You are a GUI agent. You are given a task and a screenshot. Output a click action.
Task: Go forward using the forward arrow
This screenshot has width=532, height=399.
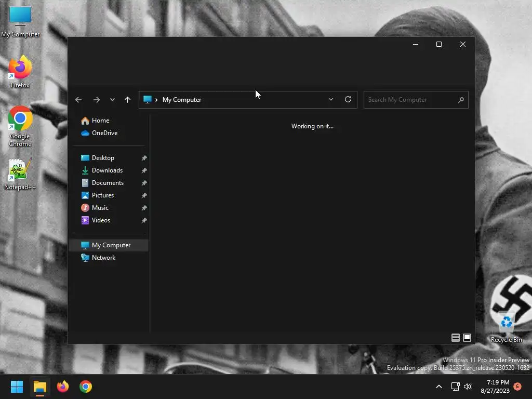(96, 100)
